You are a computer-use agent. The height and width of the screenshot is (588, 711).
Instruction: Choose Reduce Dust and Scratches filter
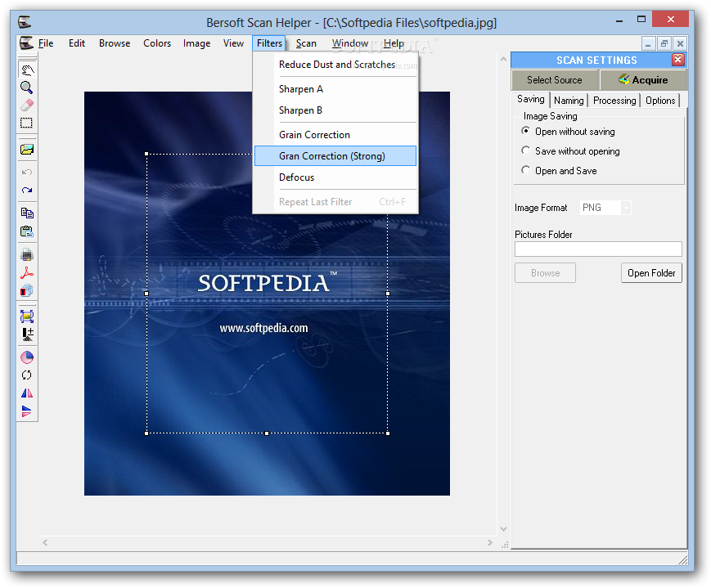pyautogui.click(x=335, y=65)
